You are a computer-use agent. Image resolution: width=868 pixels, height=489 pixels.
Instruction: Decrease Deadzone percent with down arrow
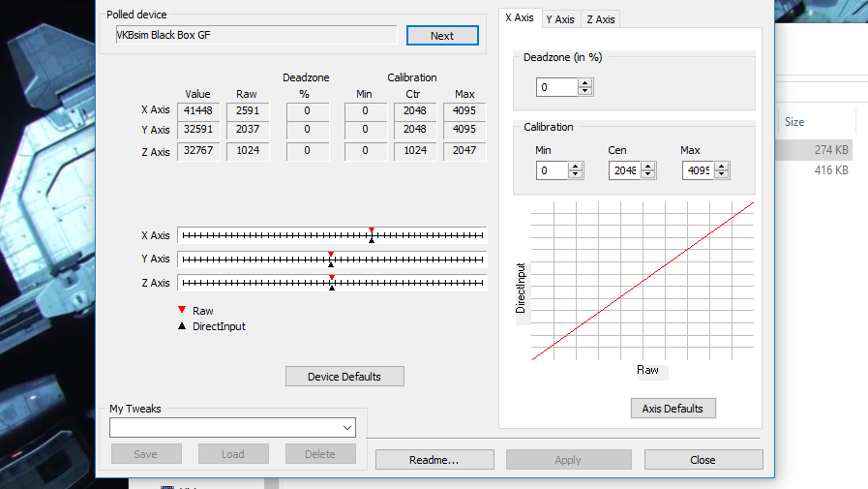tap(585, 92)
